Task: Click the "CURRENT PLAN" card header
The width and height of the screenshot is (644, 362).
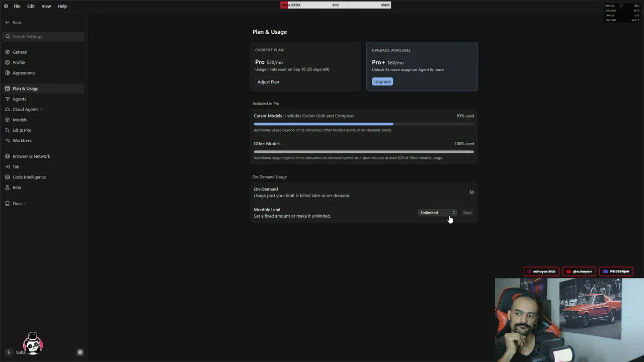Action: click(270, 50)
